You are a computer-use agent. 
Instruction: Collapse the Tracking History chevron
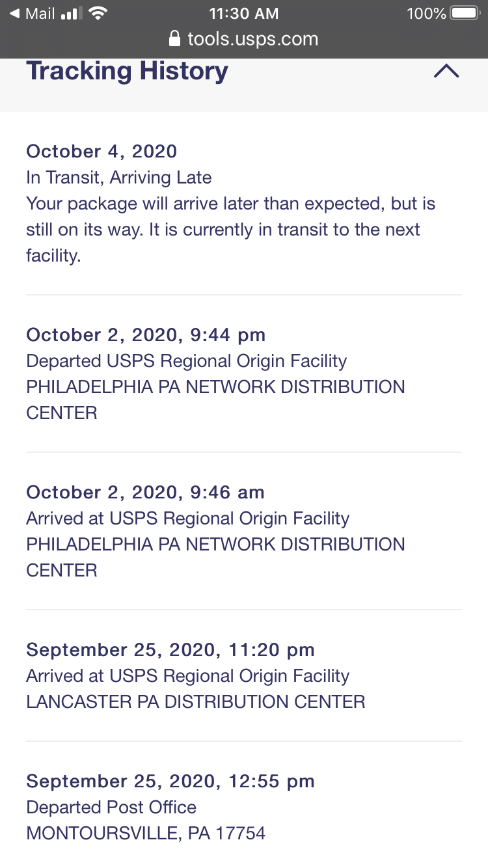click(x=446, y=71)
